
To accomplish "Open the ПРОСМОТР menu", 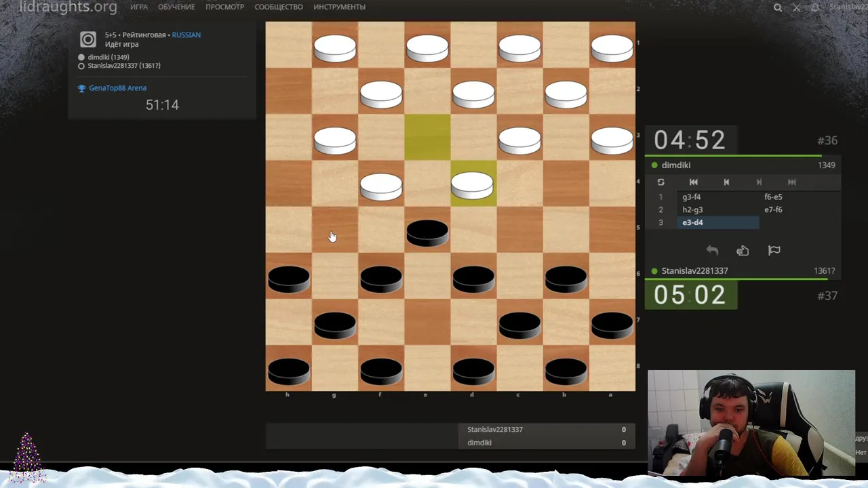I will click(x=224, y=7).
